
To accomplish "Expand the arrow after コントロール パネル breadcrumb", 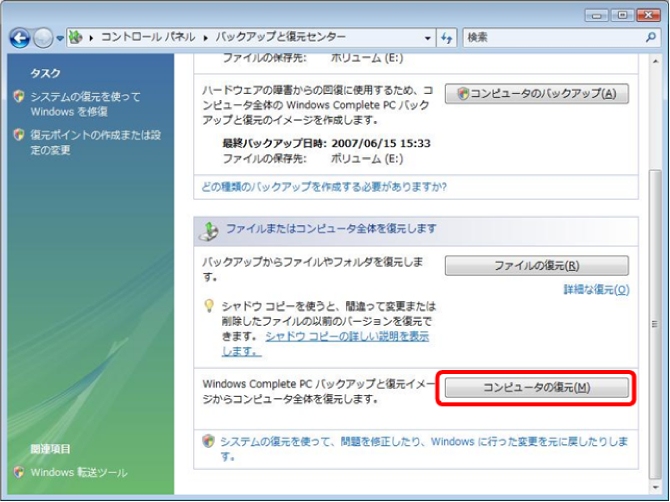I will pos(206,38).
